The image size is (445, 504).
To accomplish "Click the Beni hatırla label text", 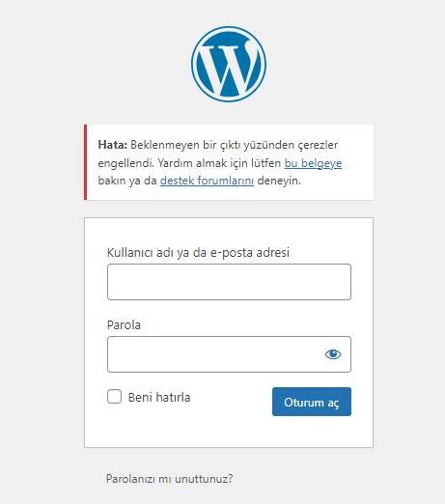I will coord(159,398).
